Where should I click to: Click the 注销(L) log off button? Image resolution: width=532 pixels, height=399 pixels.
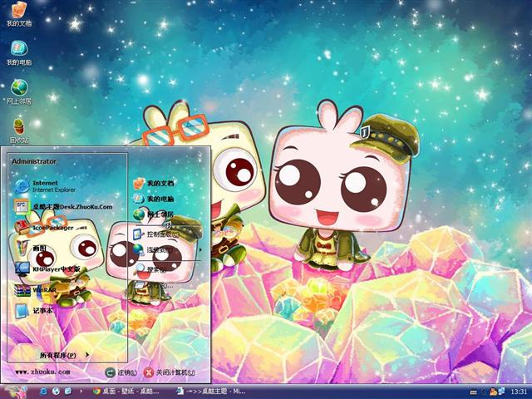121,372
